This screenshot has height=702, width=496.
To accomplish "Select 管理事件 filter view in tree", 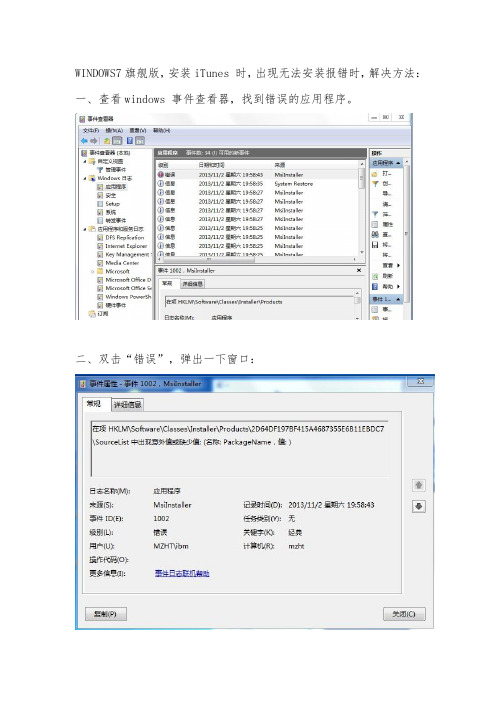I will [111, 170].
